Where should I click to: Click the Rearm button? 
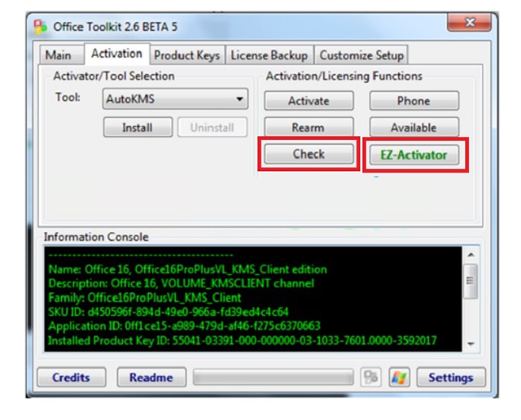[x=309, y=127]
